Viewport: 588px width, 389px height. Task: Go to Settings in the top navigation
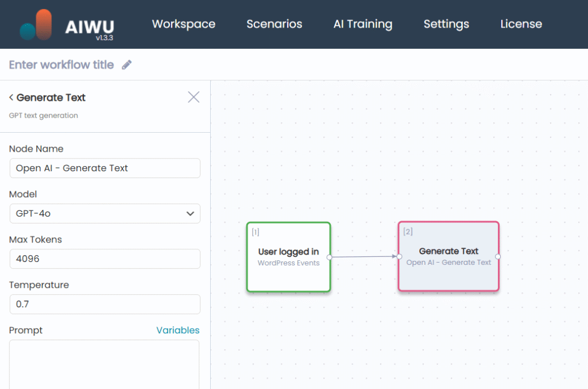tap(446, 24)
